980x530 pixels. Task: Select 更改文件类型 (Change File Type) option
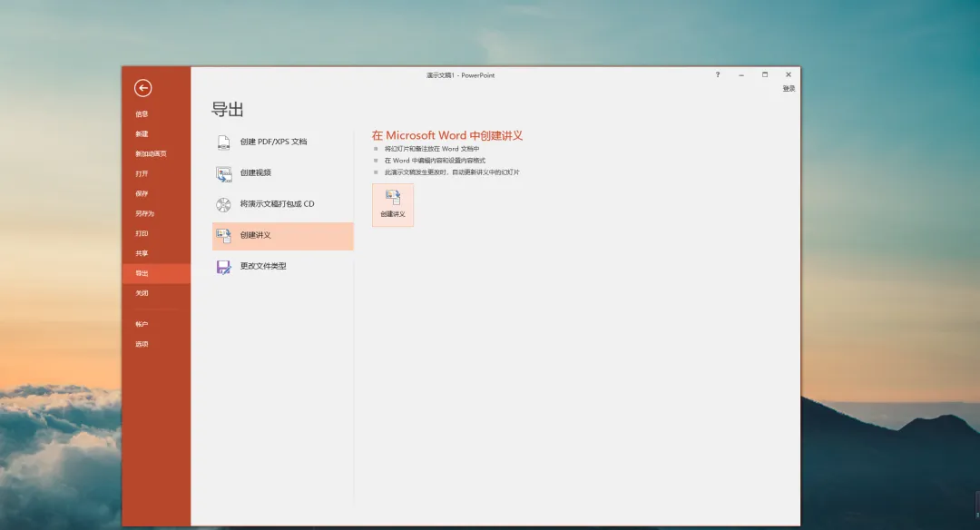point(282,267)
